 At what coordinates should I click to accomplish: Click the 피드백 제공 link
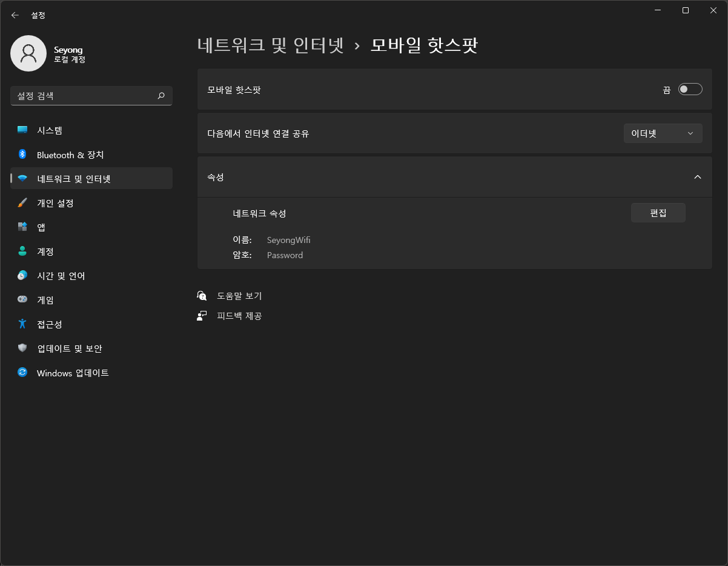click(239, 315)
